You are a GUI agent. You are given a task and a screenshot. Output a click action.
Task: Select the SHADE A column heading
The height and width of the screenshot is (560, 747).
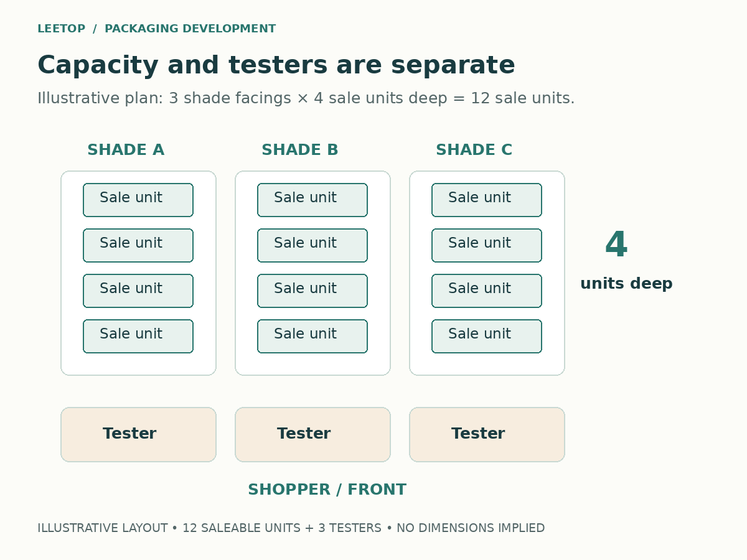126,151
